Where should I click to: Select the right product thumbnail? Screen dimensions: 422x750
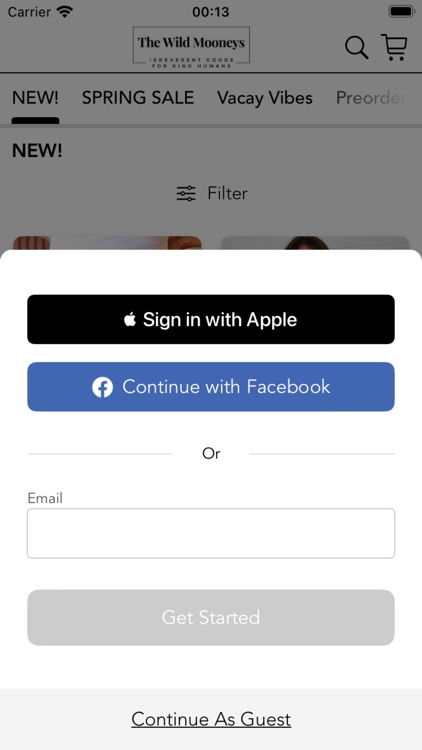point(315,243)
